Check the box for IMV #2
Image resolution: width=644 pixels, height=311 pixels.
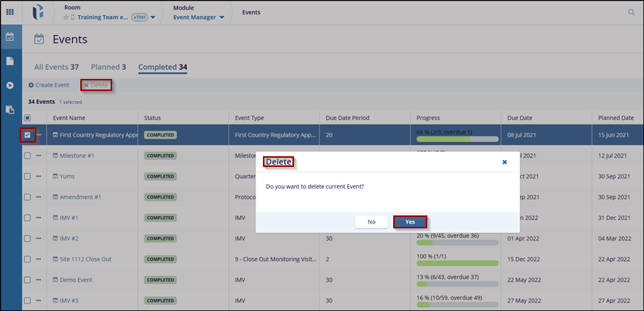[x=27, y=238]
